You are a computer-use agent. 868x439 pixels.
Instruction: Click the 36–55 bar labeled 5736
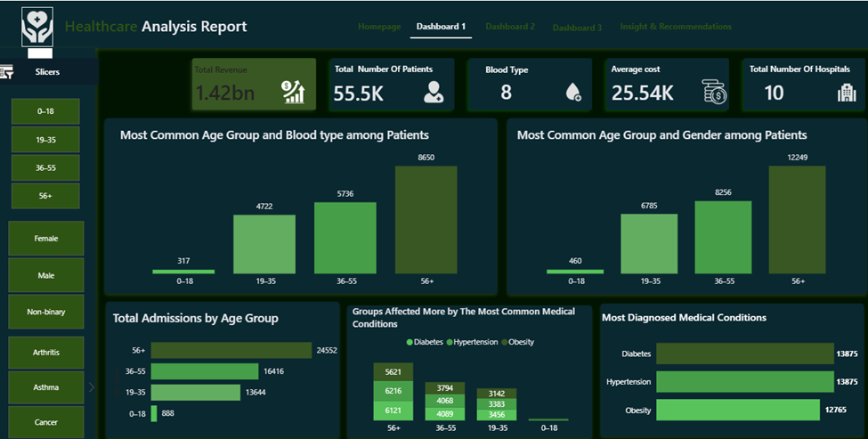pyautogui.click(x=345, y=238)
